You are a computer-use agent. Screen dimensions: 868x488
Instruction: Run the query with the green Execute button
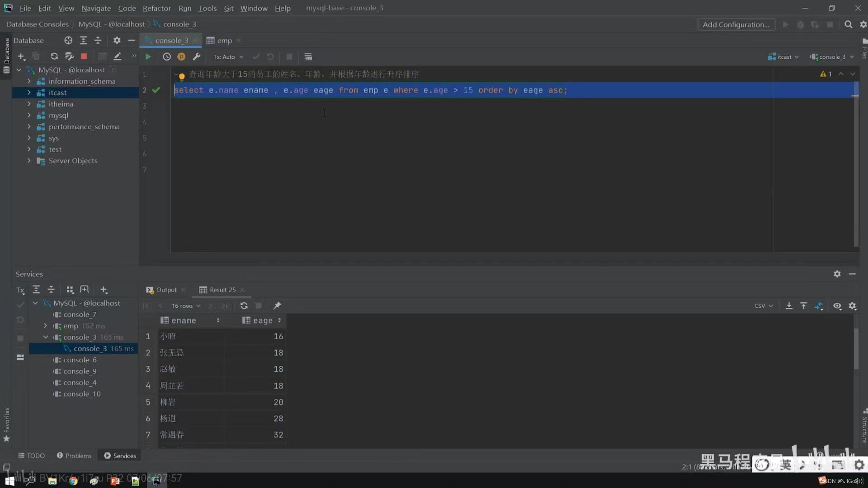pyautogui.click(x=148, y=57)
